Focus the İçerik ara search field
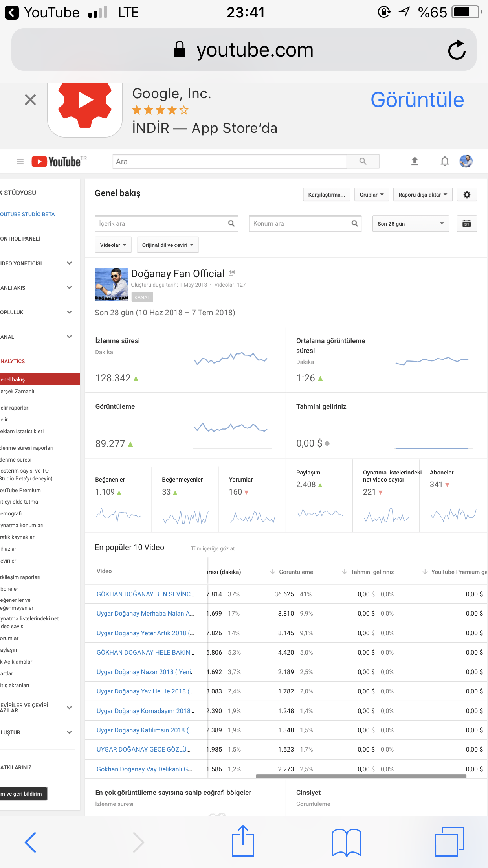The image size is (488, 868). [x=166, y=223]
